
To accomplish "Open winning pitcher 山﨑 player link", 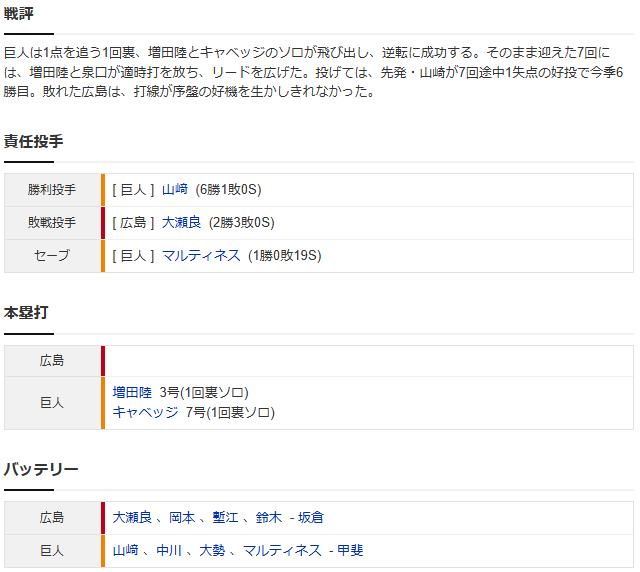I will [x=175, y=189].
